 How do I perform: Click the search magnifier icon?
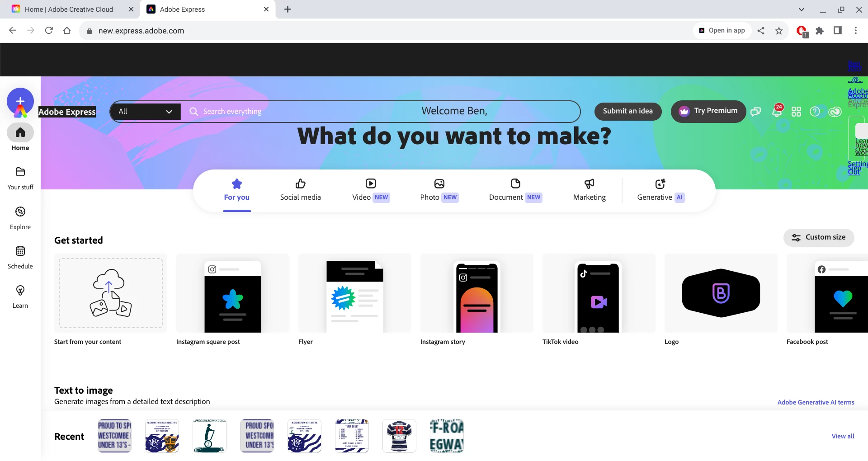[194, 112]
